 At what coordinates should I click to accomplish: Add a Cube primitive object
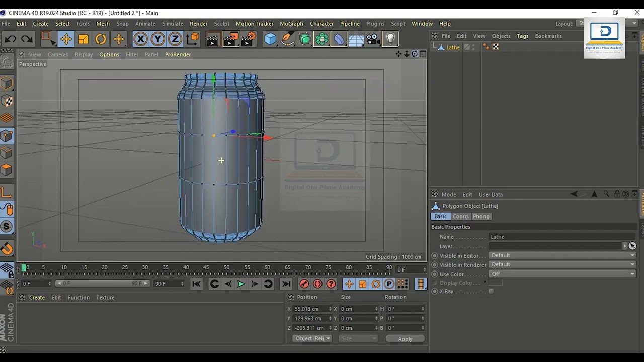click(270, 39)
